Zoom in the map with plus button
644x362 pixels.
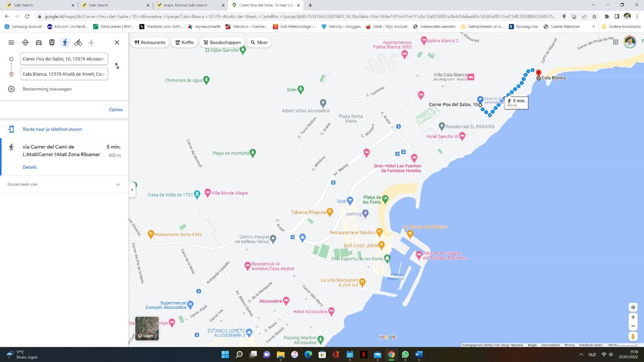point(633,317)
